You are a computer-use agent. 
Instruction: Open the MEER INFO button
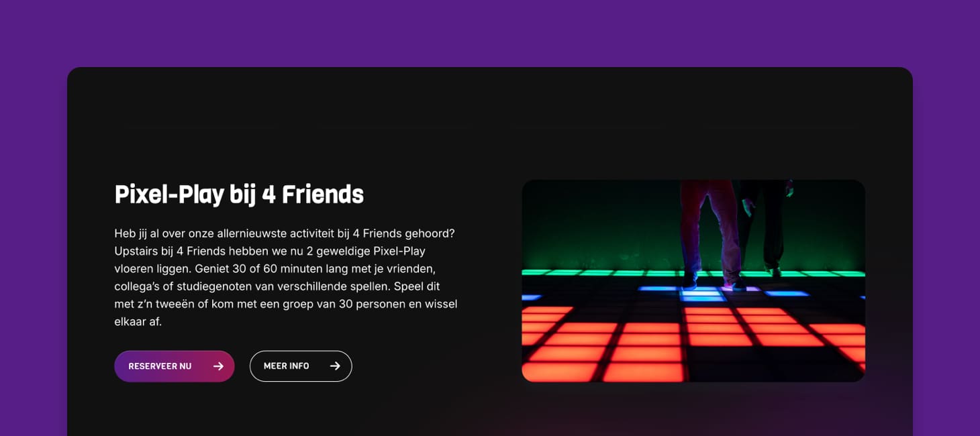(301, 366)
